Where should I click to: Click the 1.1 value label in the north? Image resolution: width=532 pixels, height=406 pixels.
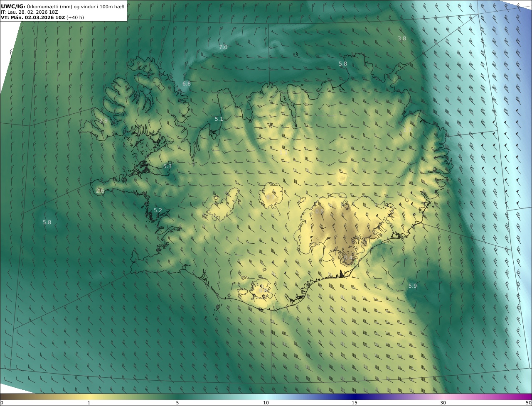pos(284,153)
